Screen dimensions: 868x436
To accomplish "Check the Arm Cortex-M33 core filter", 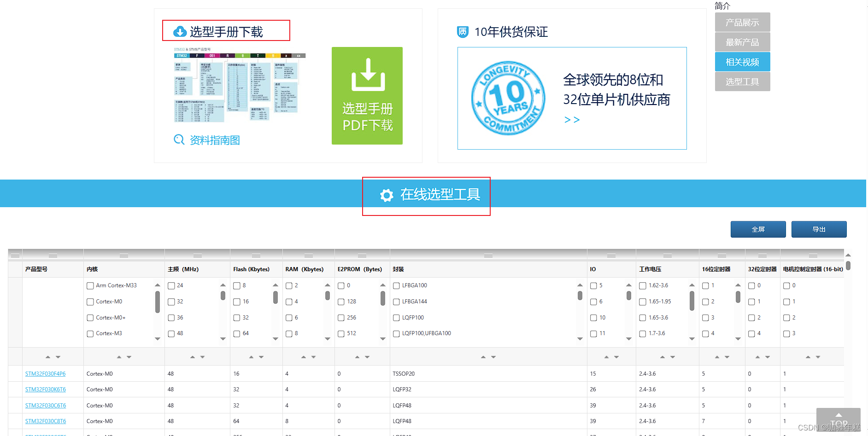I will pyautogui.click(x=90, y=286).
